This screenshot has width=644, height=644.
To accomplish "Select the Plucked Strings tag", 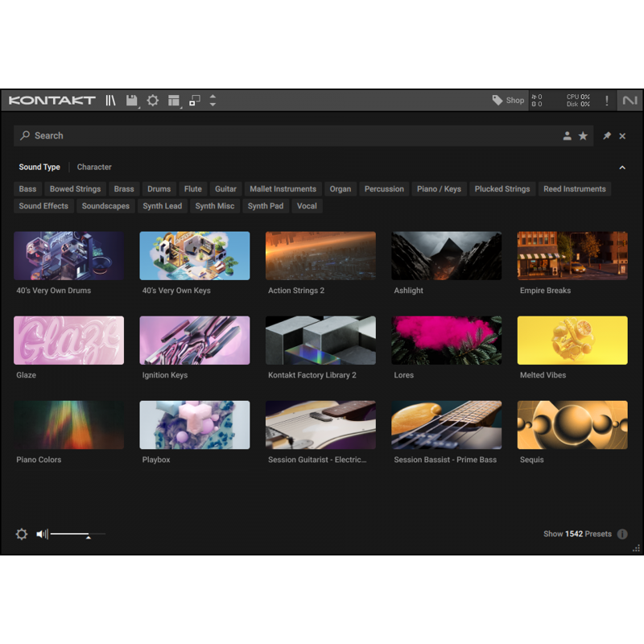I will (502, 189).
